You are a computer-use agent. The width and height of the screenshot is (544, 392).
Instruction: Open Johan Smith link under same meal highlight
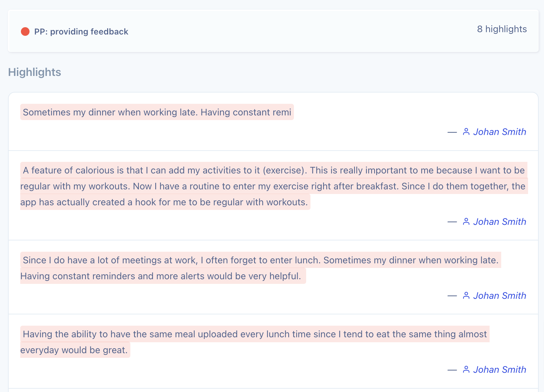tap(500, 369)
